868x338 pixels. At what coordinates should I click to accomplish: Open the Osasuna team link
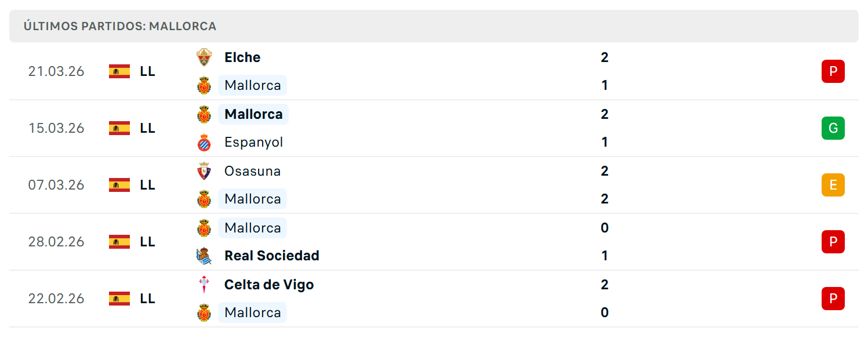coord(252,171)
